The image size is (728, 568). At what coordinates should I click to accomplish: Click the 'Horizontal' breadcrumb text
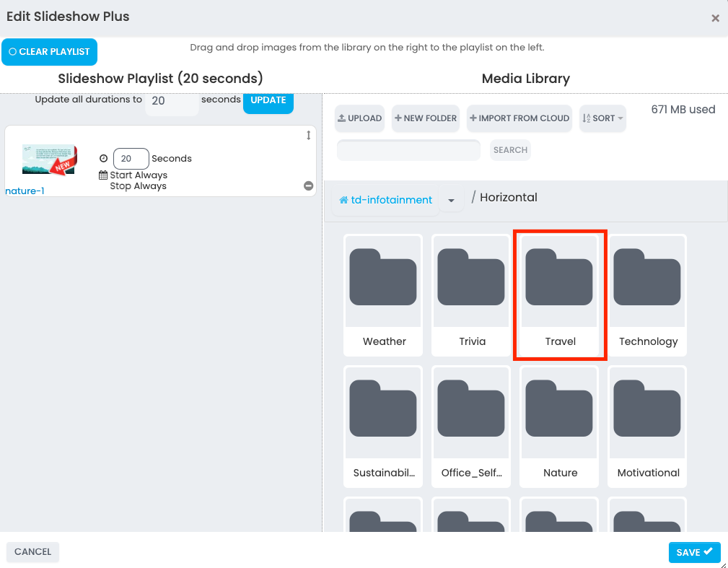(x=509, y=197)
